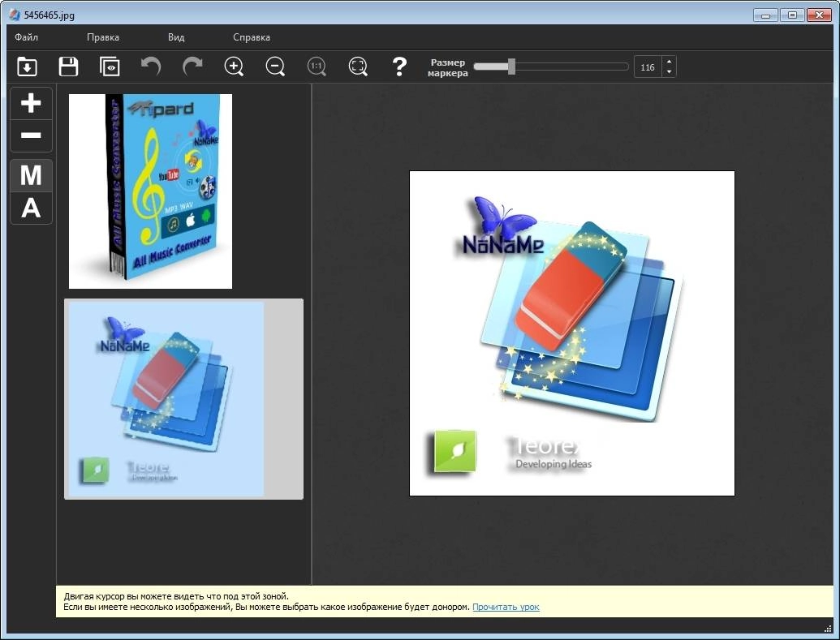This screenshot has height=640, width=840.
Task: Click the redo arrow icon
Action: (192, 67)
